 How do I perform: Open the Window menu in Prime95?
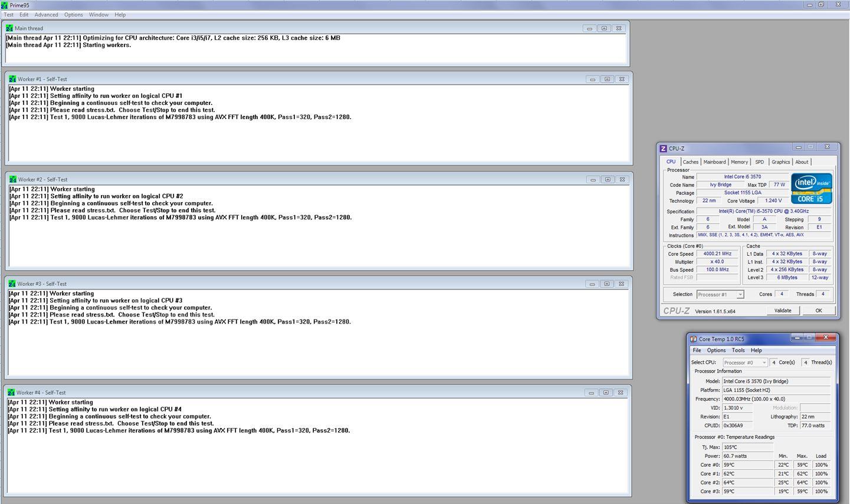[99, 15]
